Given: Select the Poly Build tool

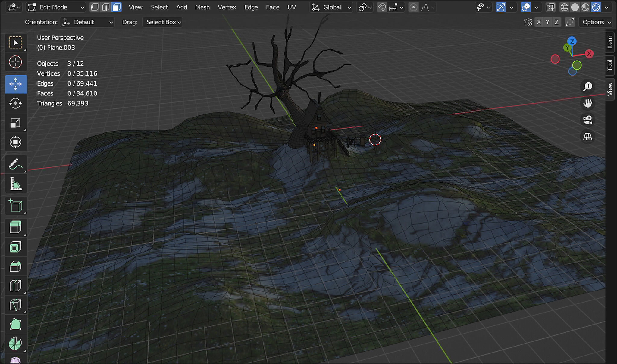Looking at the screenshot, I should [15, 324].
